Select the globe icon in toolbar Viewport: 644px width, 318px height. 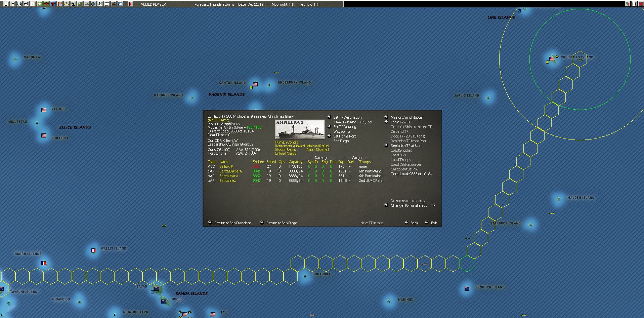[x=93, y=4]
